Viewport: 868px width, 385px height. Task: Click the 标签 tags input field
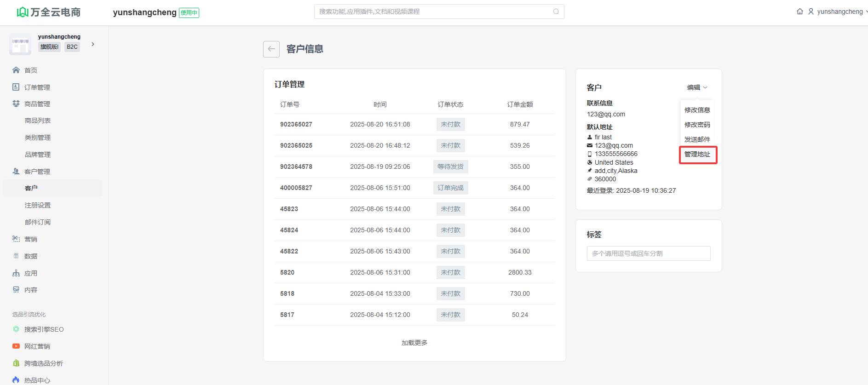tap(648, 253)
